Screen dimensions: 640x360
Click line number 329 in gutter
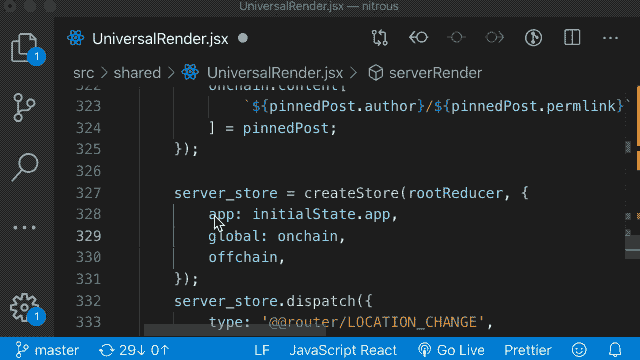(x=88, y=236)
